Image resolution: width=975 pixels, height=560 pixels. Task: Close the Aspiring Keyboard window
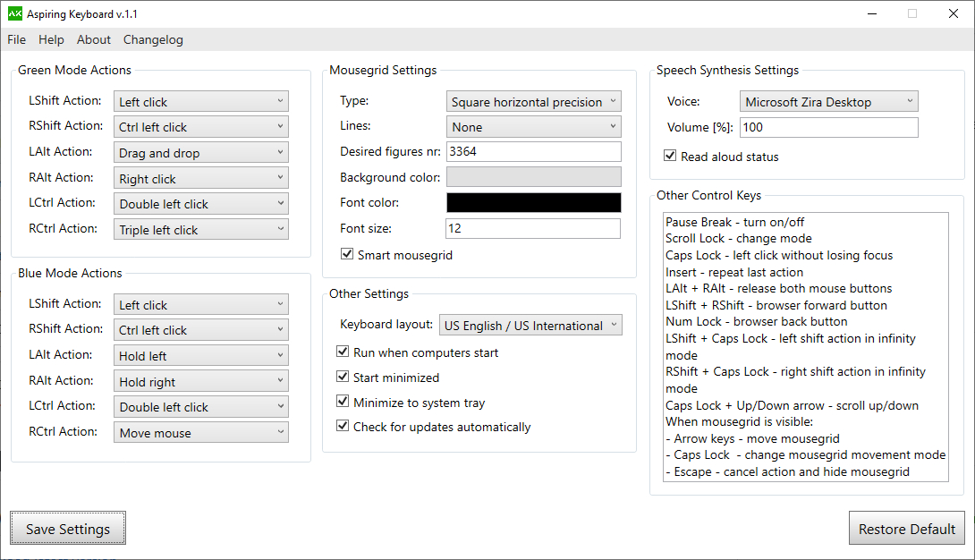953,13
